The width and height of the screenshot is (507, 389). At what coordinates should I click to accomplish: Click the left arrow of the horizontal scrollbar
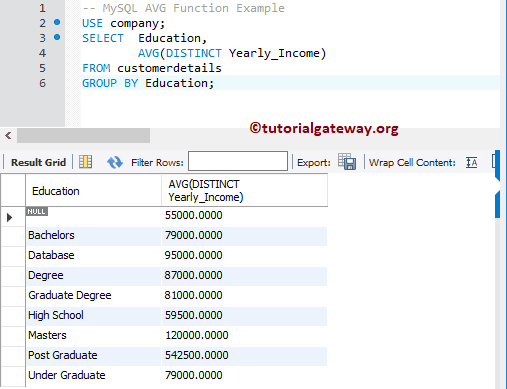(8, 135)
